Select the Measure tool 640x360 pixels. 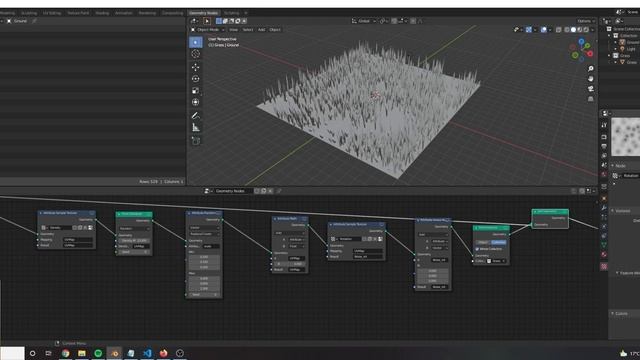196,127
